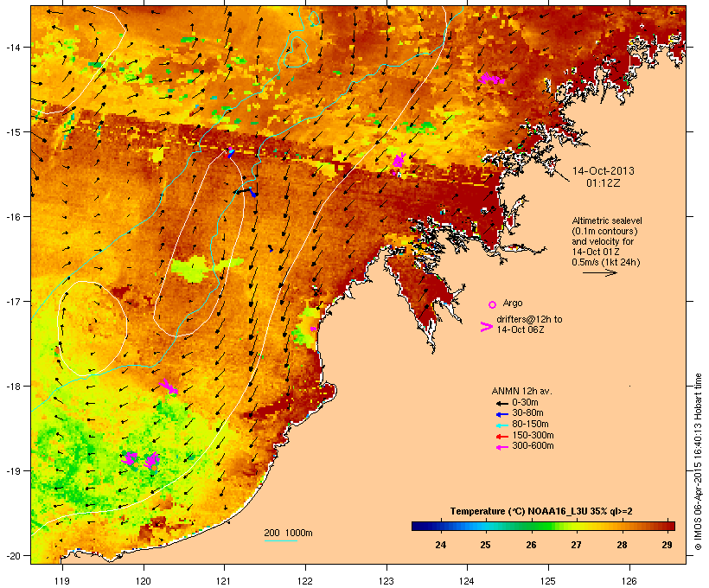
Task: Click the colorbar value 27
Action: tap(576, 545)
